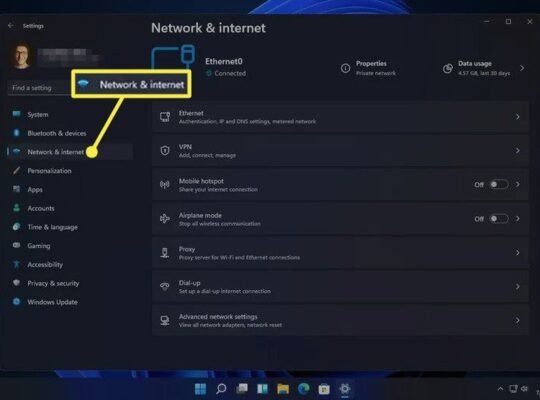The image size is (540, 400).
Task: Click the Windows Start button
Action: coord(200,389)
